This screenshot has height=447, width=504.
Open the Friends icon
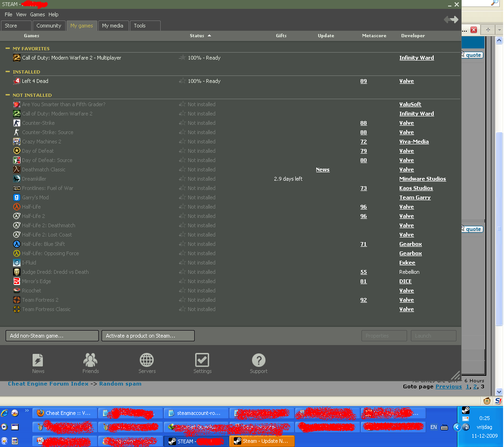[90, 360]
